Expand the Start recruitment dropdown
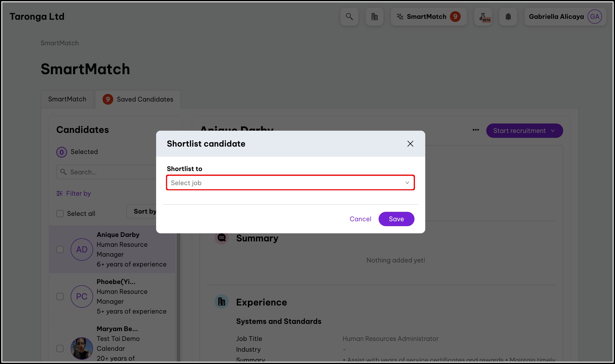Image resolution: width=615 pixels, height=364 pixels. [x=524, y=131]
